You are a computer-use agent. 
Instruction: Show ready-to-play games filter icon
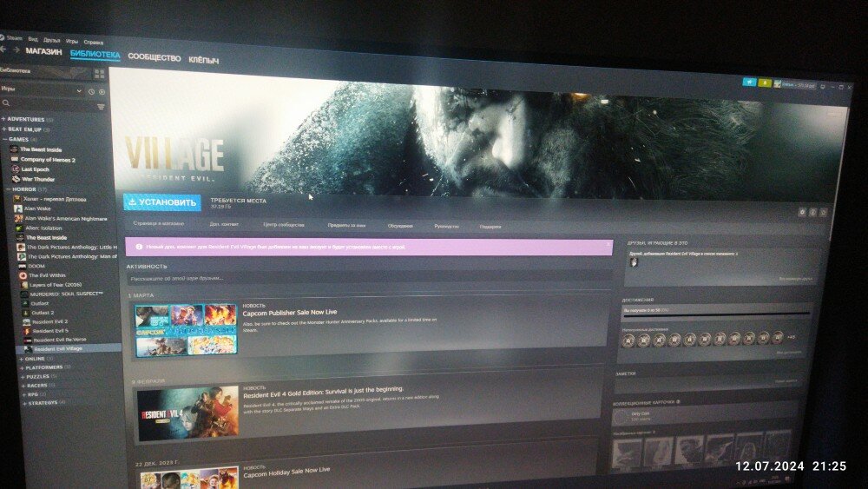102,92
